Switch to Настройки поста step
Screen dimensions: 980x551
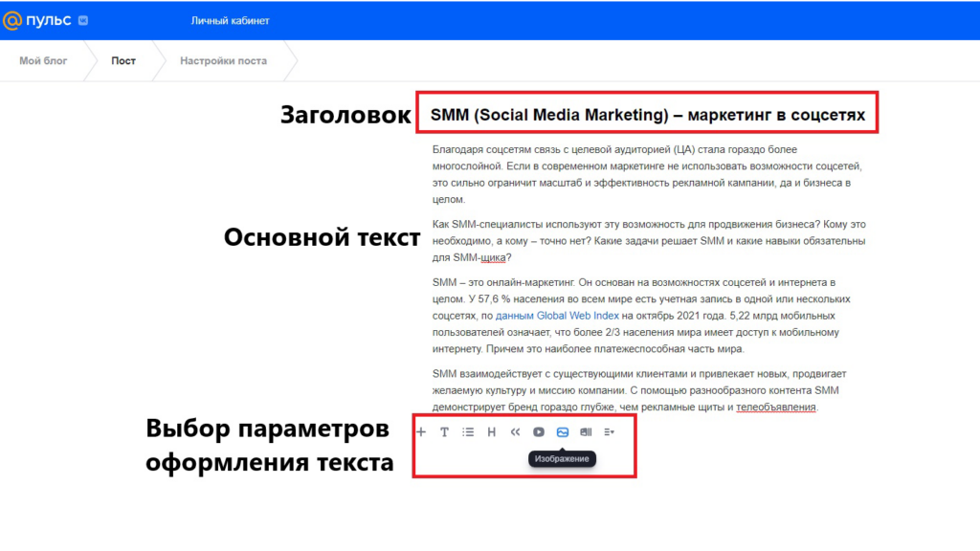(223, 61)
